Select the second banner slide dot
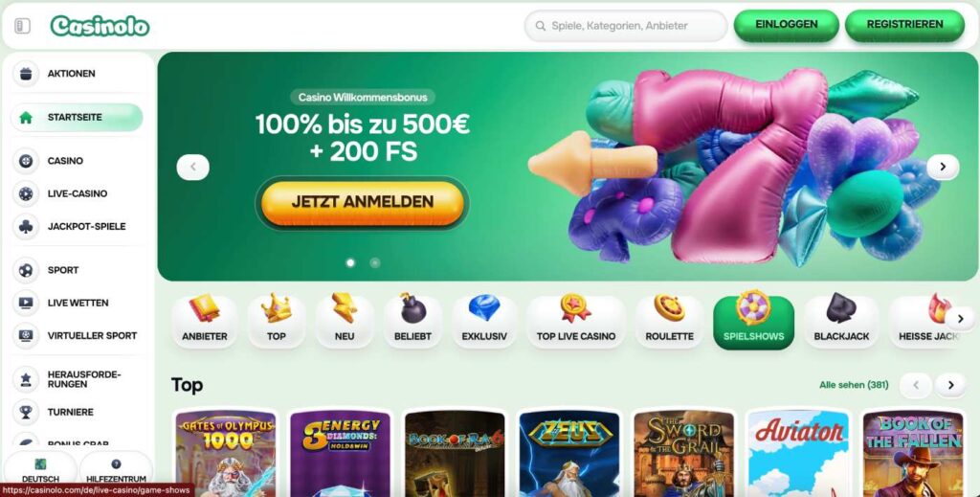 click(x=375, y=263)
